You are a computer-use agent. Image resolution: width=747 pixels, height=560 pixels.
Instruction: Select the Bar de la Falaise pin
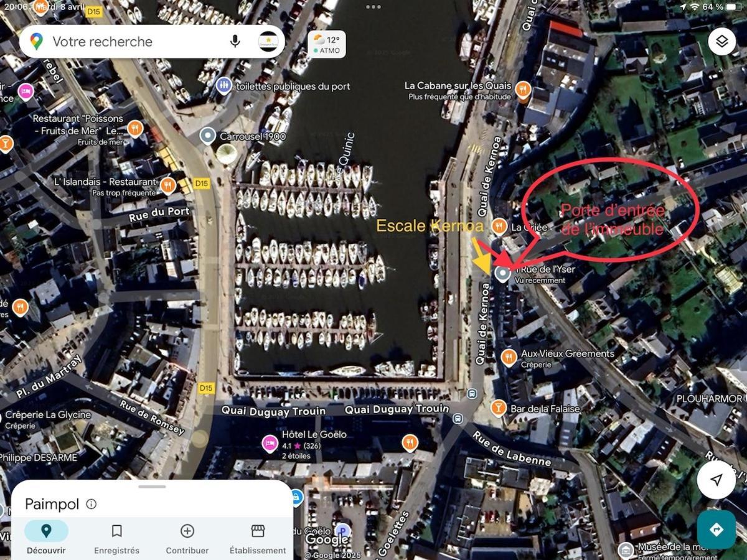coord(498,408)
